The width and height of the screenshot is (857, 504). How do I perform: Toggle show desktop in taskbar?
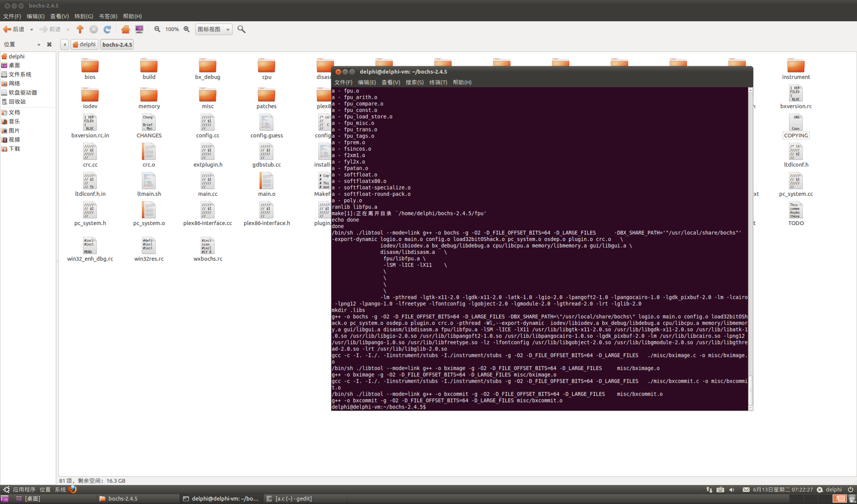pos(5,499)
